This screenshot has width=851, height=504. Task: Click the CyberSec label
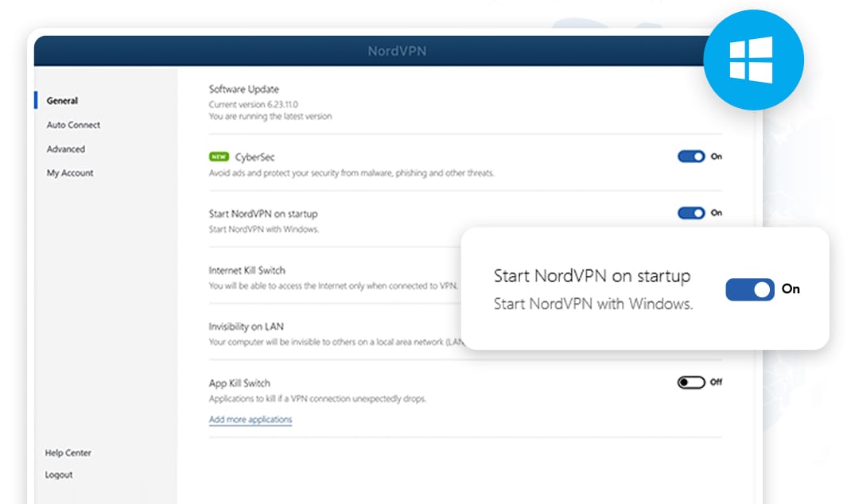(x=255, y=157)
